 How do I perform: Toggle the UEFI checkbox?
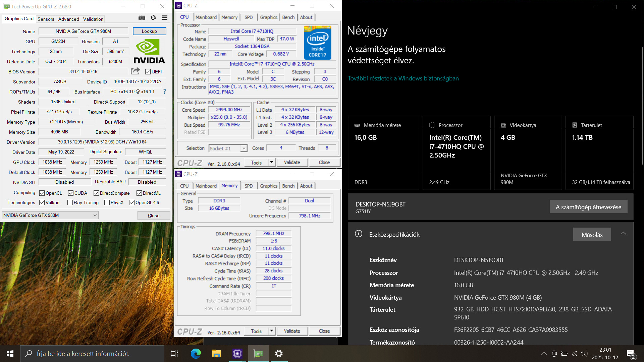(x=148, y=72)
